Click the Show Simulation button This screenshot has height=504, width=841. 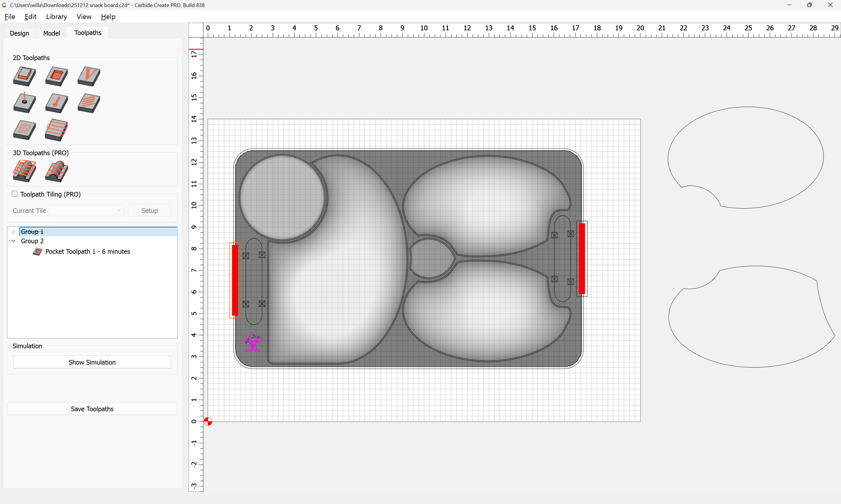coord(92,362)
